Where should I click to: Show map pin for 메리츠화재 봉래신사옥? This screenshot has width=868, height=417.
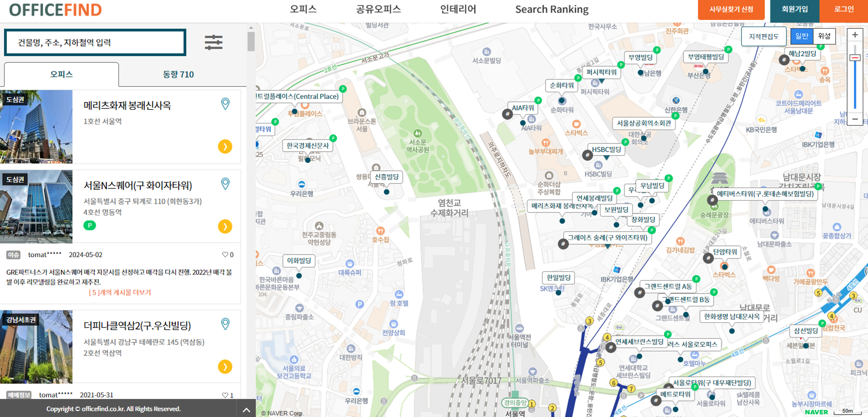(x=225, y=104)
